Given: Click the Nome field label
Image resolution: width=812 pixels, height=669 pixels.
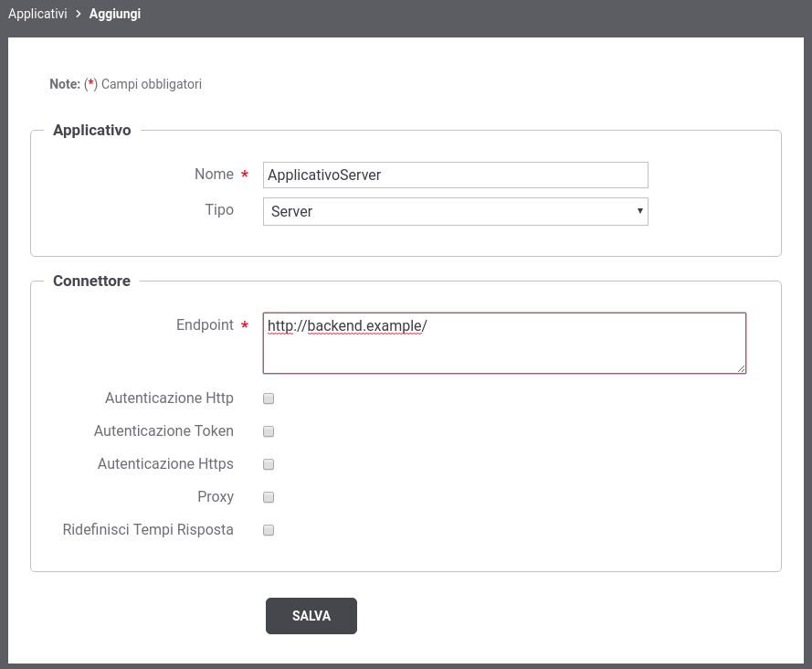Looking at the screenshot, I should (214, 175).
